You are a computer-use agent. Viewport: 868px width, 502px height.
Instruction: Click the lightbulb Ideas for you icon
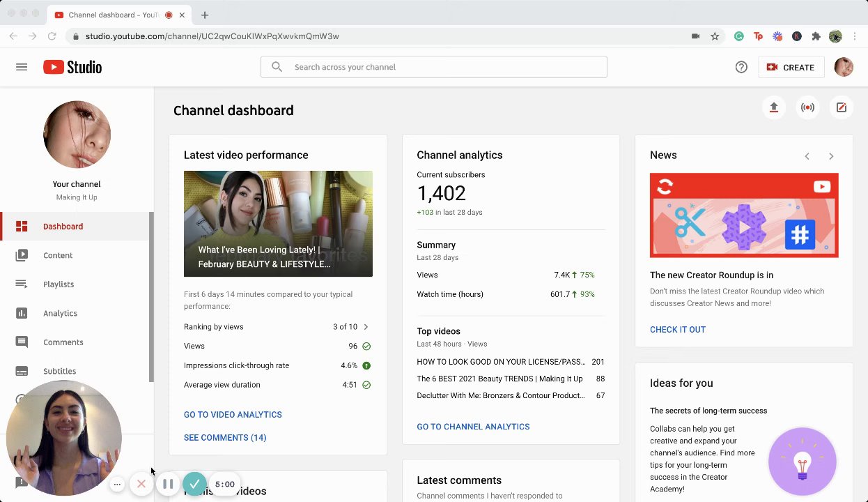803,462
